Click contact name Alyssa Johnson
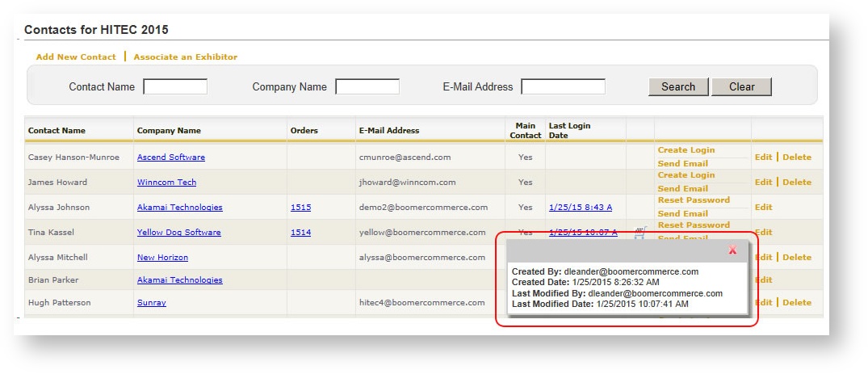The width and height of the screenshot is (868, 374). 59,208
